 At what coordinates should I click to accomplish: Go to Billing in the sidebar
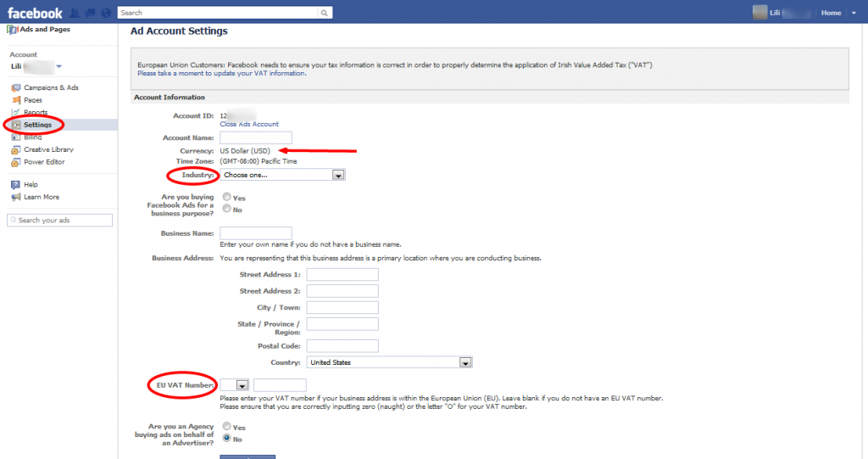(32, 137)
